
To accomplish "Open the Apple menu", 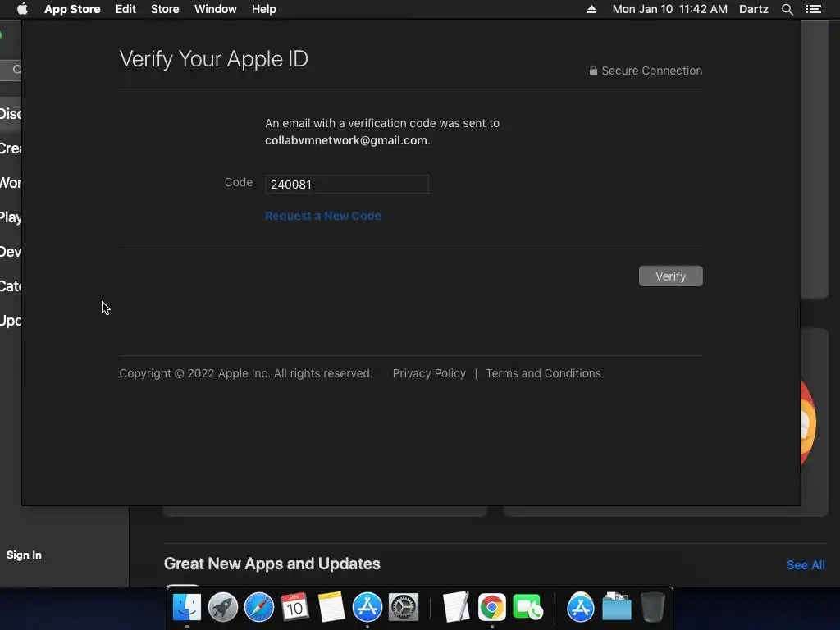I will point(22,9).
